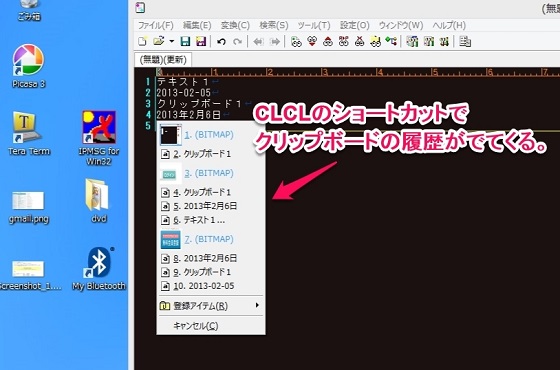Open the outline analysis tree icon
560x370 pixels.
pos(391,42)
